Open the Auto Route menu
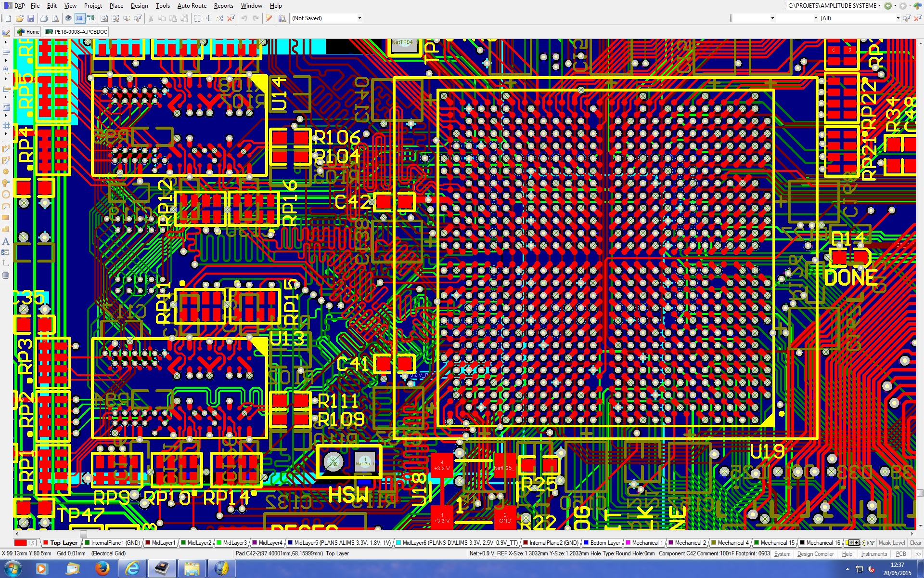Image resolution: width=924 pixels, height=578 pixels. [x=192, y=6]
